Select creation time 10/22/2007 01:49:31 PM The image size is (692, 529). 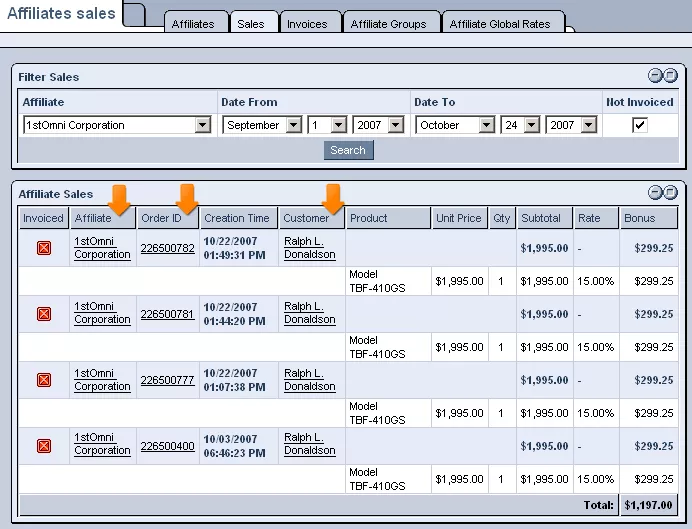point(234,248)
